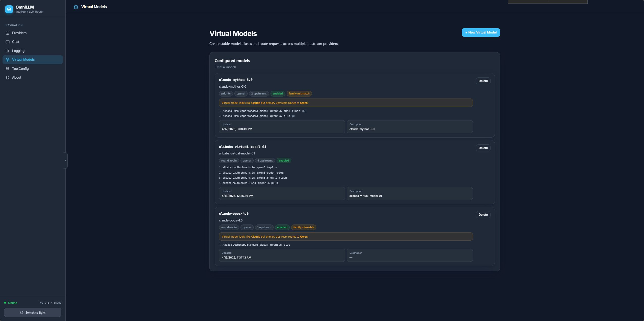Image resolution: width=644 pixels, height=321 pixels.
Task: Click the Virtual Models layers sidebar icon
Action: (8, 60)
